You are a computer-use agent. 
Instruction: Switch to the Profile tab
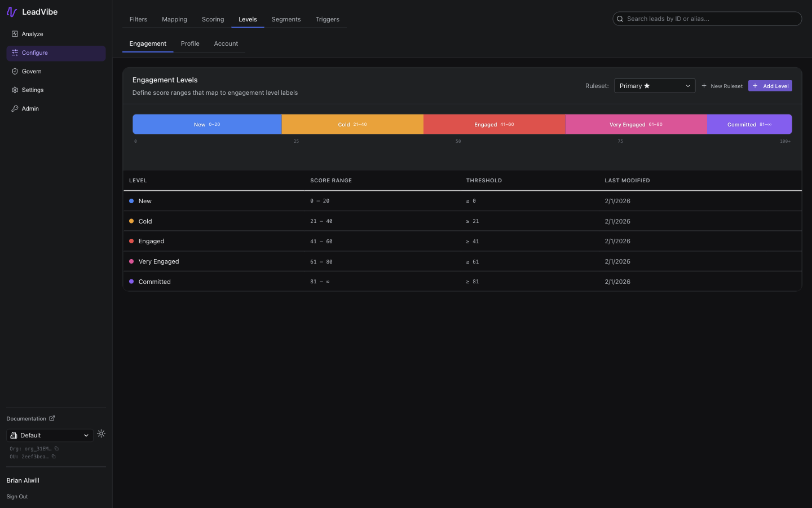coord(190,43)
